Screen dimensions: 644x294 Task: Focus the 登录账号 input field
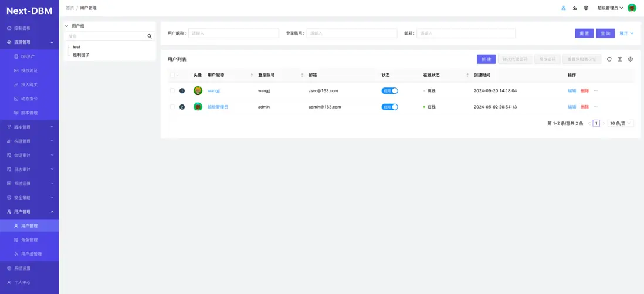(x=352, y=33)
